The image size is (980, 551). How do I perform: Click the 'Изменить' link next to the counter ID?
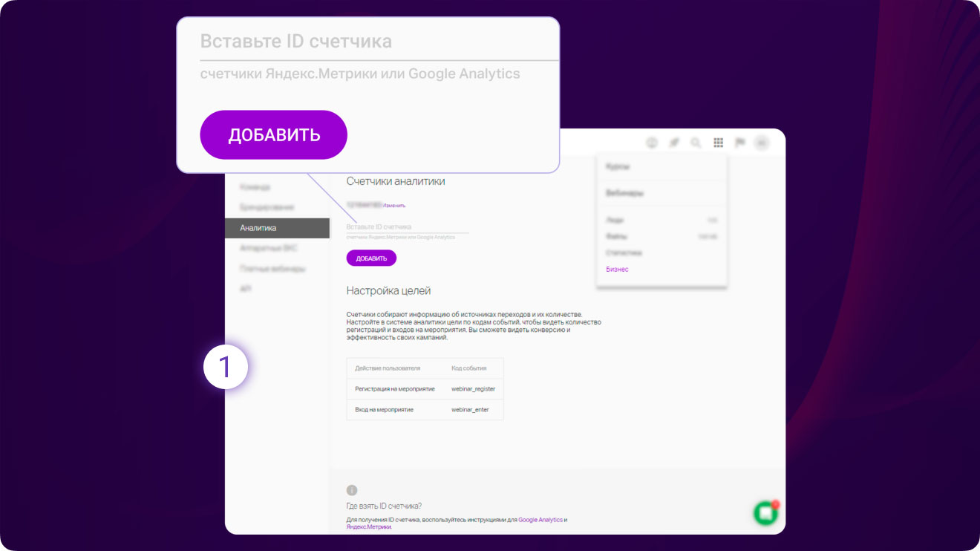[x=394, y=205]
